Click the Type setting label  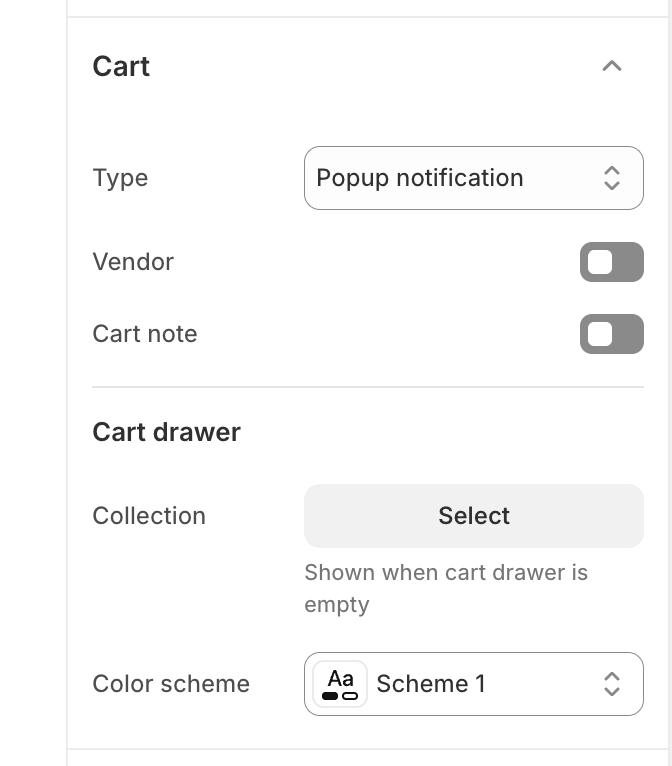120,178
